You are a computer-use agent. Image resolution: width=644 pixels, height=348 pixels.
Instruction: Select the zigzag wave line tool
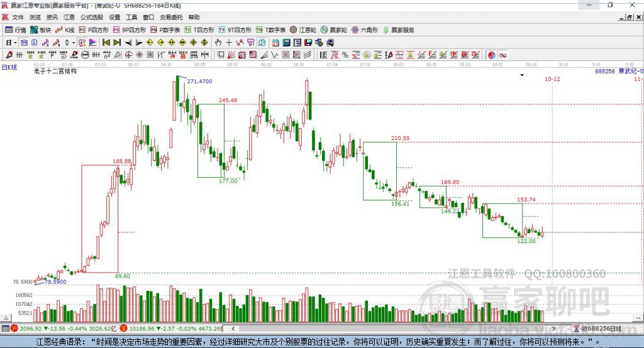pos(275,55)
